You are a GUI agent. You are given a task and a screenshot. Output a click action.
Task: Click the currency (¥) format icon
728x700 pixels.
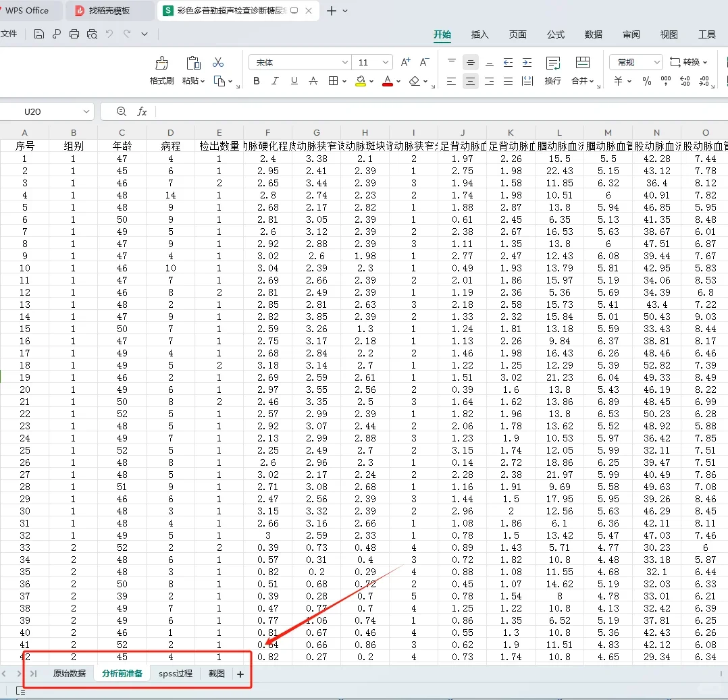618,81
